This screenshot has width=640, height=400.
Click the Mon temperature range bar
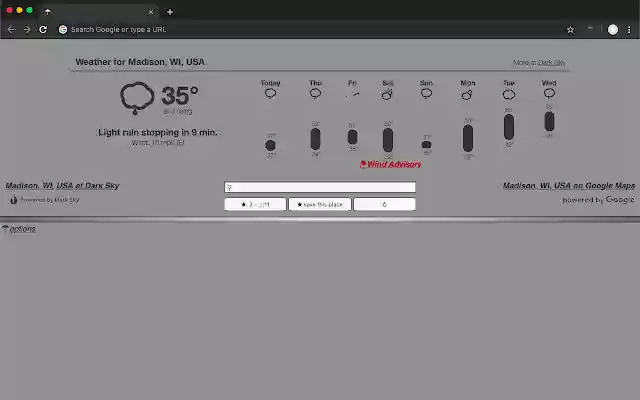[x=468, y=138]
